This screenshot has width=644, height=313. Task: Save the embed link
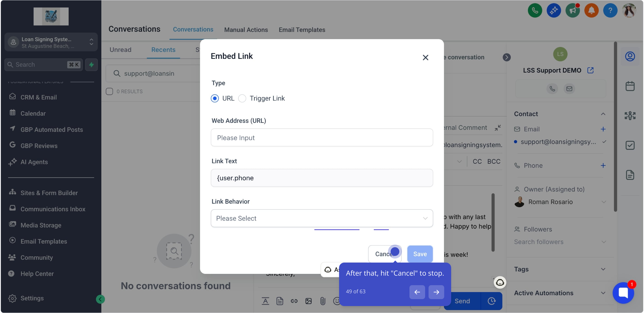[x=420, y=254]
